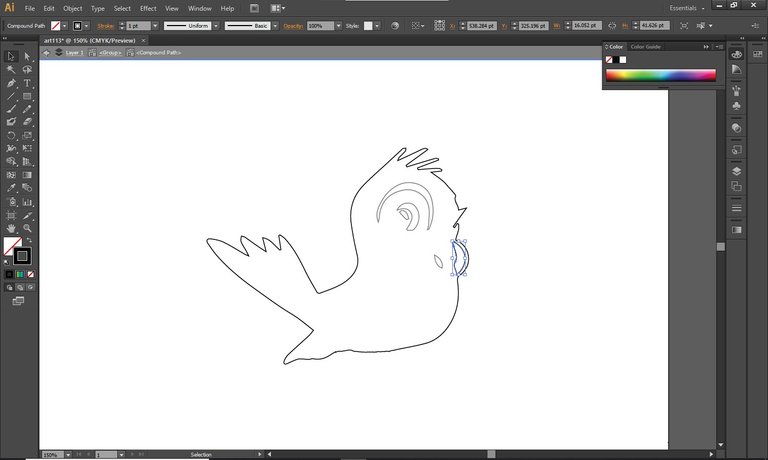This screenshot has height=460, width=768.
Task: Enable Draw Behind mode
Action: pos(20,288)
